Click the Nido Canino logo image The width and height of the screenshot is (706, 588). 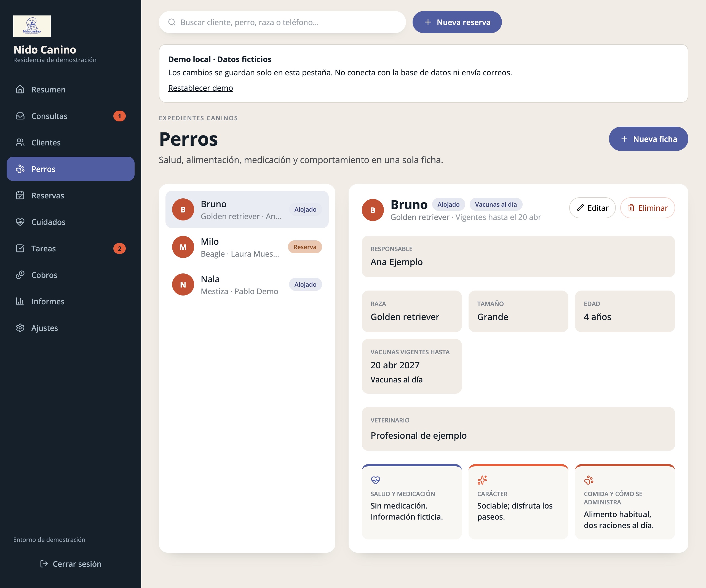click(x=32, y=26)
